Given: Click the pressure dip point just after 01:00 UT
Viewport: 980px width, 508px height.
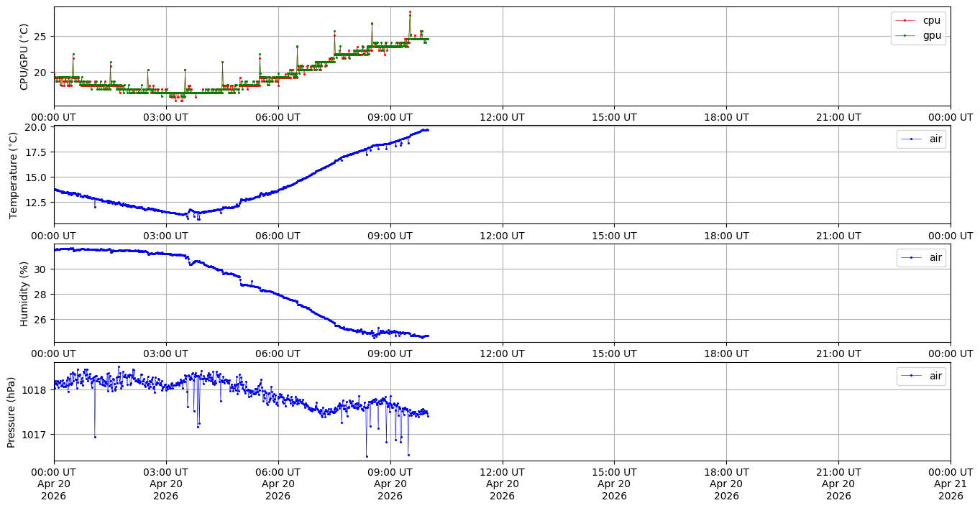Looking at the screenshot, I should click(95, 437).
